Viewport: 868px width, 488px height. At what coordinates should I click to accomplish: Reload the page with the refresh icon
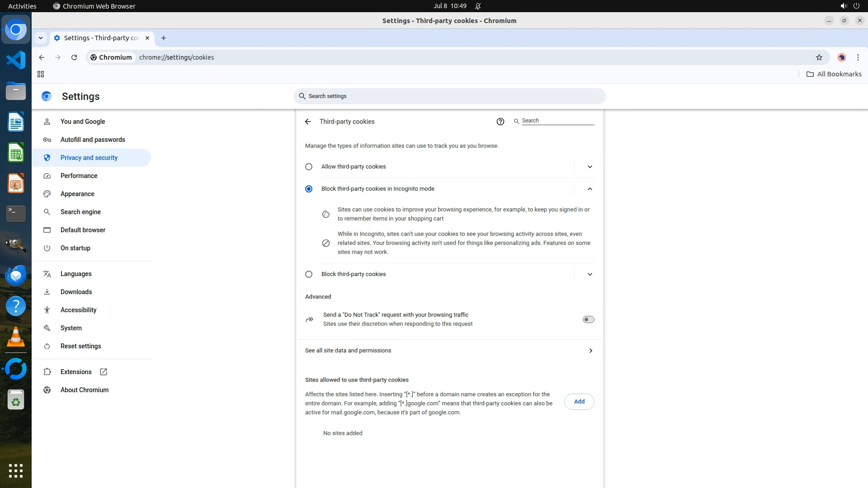pos(74,57)
